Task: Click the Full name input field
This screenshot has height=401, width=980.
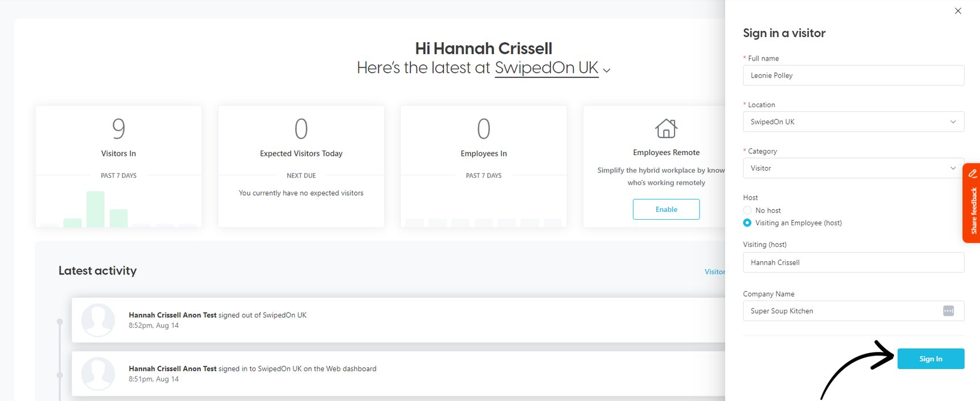Action: 853,75
